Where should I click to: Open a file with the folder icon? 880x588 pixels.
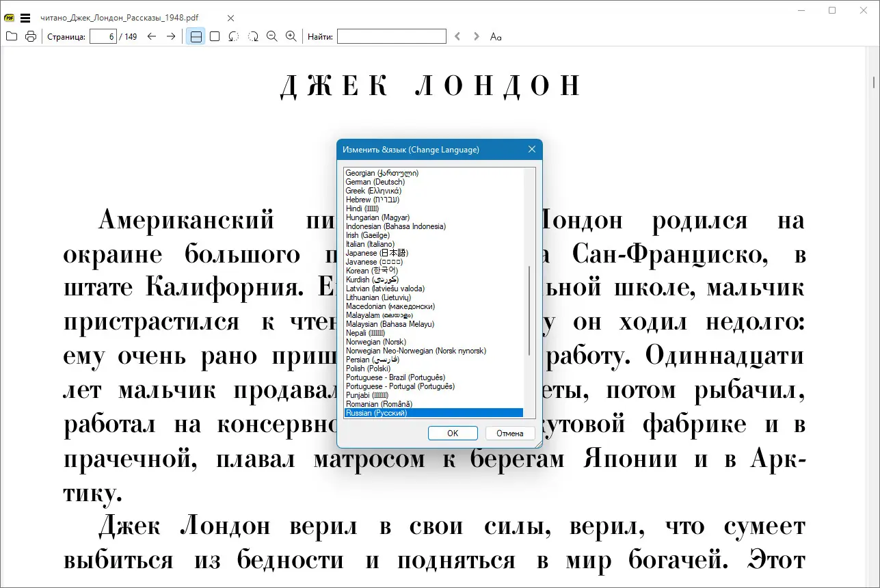tap(12, 36)
